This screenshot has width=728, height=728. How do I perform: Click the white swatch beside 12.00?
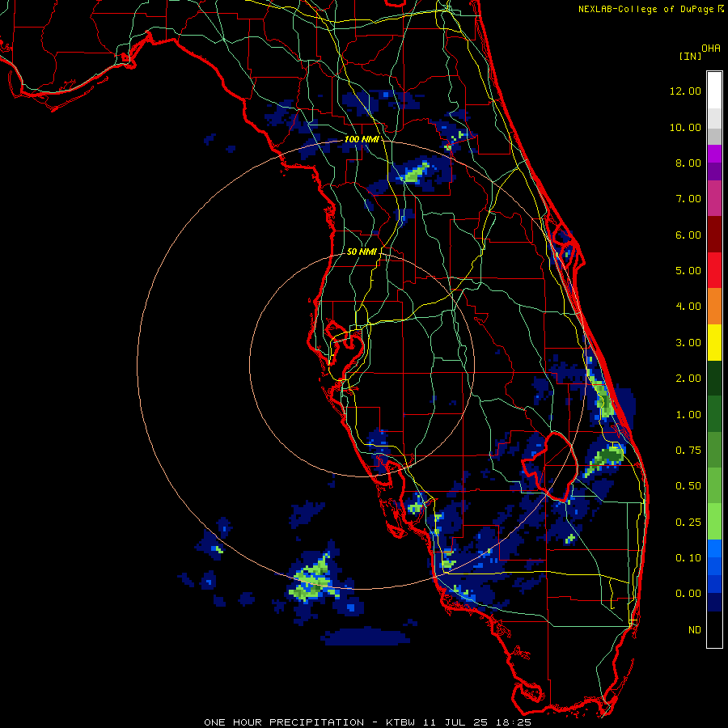pos(714,91)
